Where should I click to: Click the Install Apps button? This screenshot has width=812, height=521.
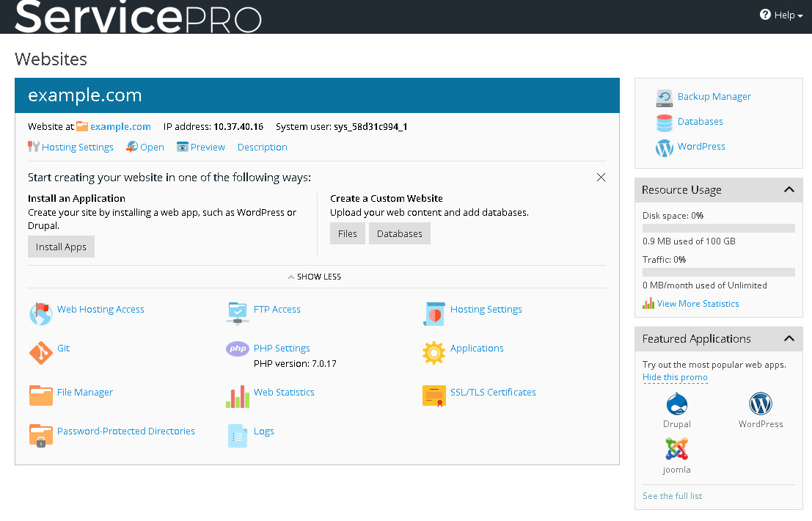click(61, 247)
